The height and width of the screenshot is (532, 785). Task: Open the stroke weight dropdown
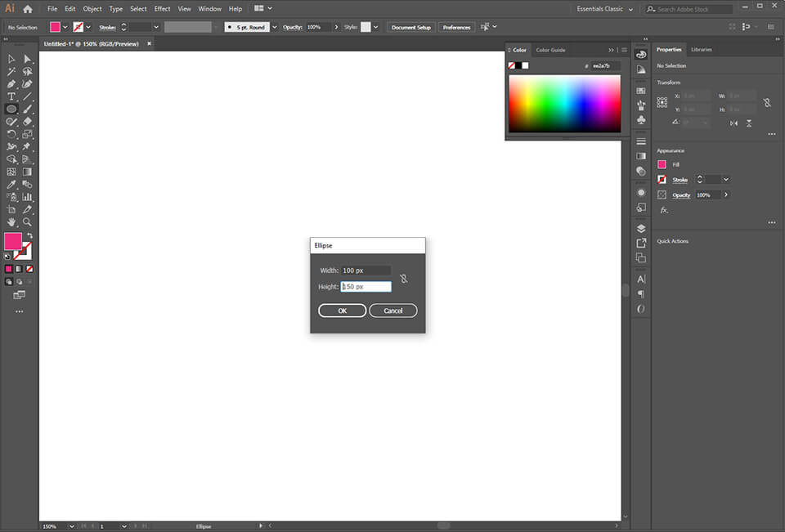point(155,26)
